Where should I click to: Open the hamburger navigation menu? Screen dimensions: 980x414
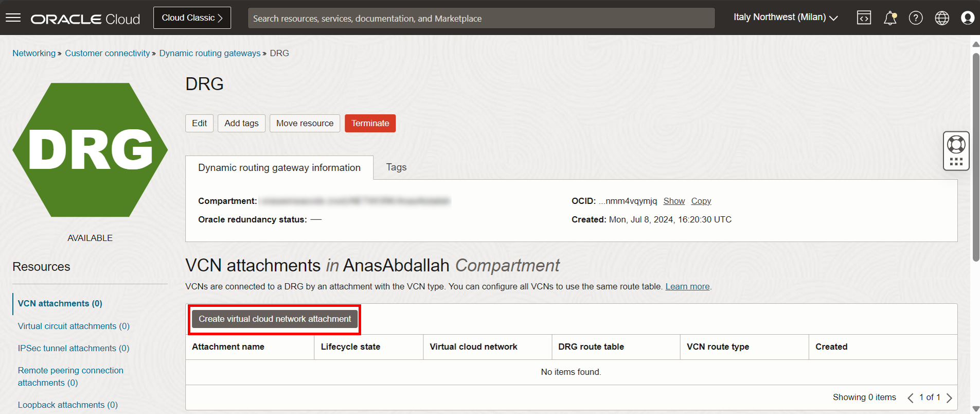pos(13,18)
